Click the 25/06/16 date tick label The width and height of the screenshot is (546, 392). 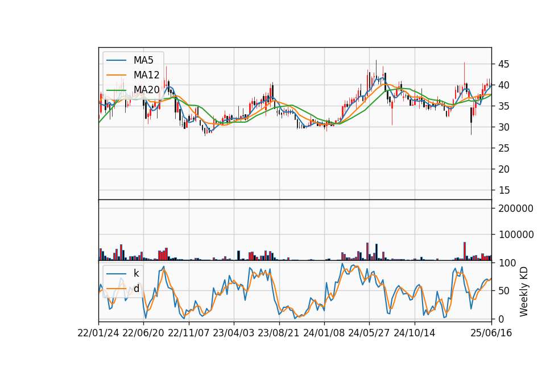[491, 333]
